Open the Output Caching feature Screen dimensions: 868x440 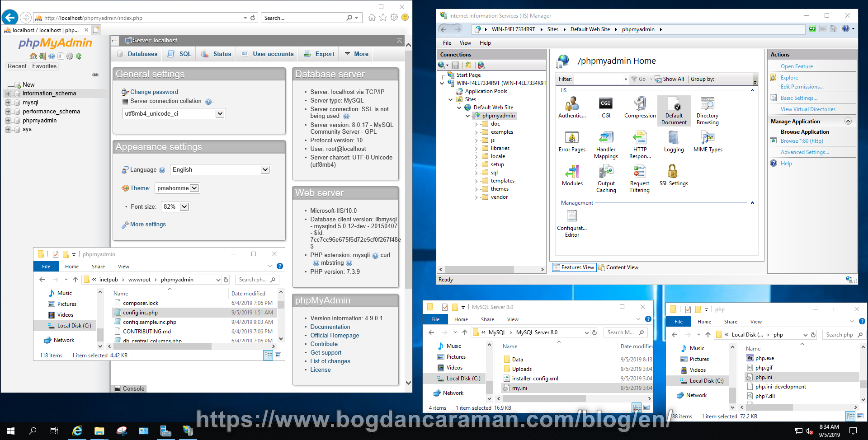pyautogui.click(x=606, y=178)
